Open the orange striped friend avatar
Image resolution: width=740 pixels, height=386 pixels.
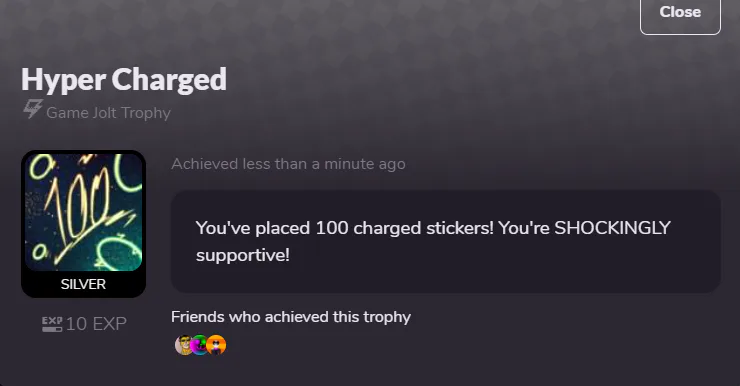(216, 345)
